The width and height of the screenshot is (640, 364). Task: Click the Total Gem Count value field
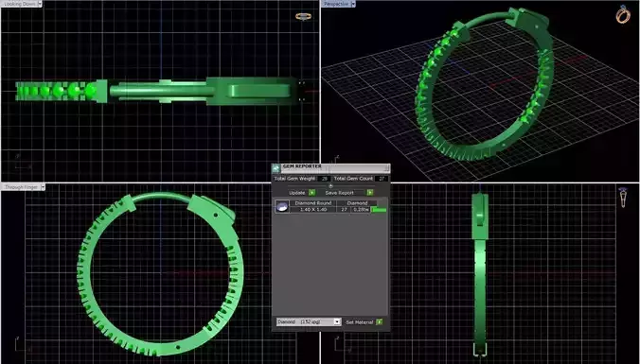coord(382,179)
